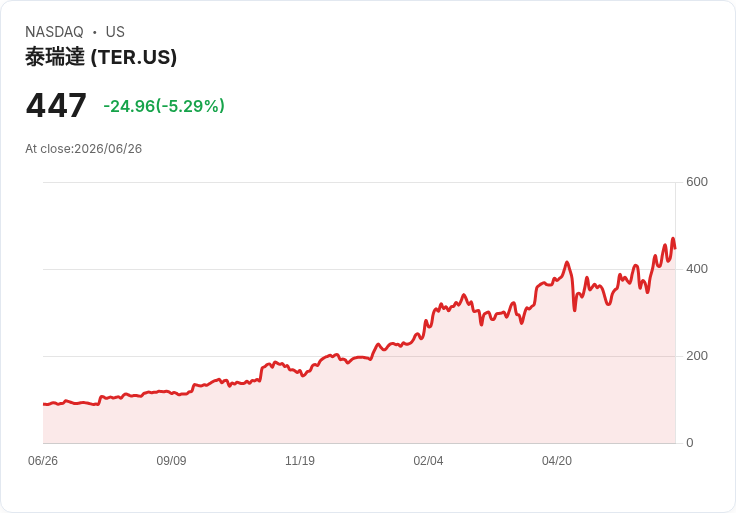This screenshot has height=513, width=736.
Task: Click the -24.96(-5.29%) change value
Action: click(x=164, y=106)
